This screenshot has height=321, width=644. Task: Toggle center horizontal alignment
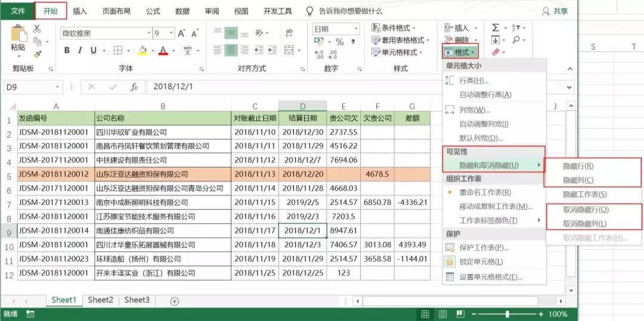click(231, 51)
